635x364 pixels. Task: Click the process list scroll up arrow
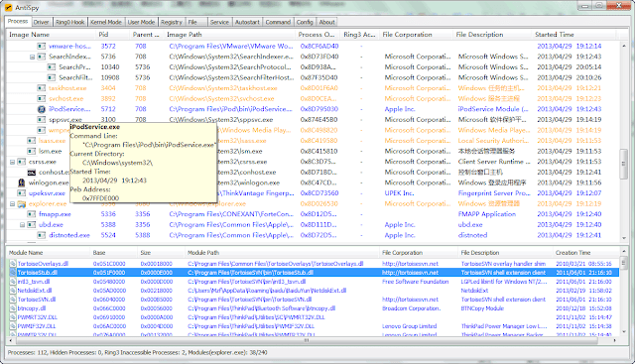[x=624, y=46]
